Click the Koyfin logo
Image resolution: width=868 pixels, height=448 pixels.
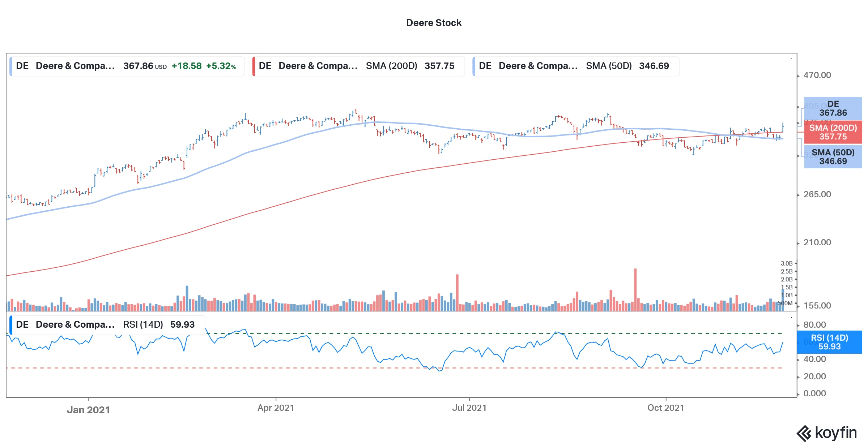click(826, 433)
